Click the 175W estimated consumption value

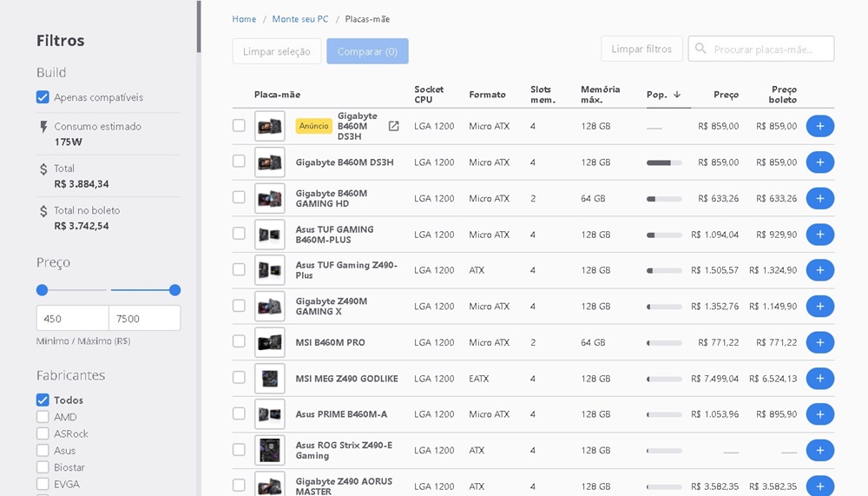click(68, 142)
